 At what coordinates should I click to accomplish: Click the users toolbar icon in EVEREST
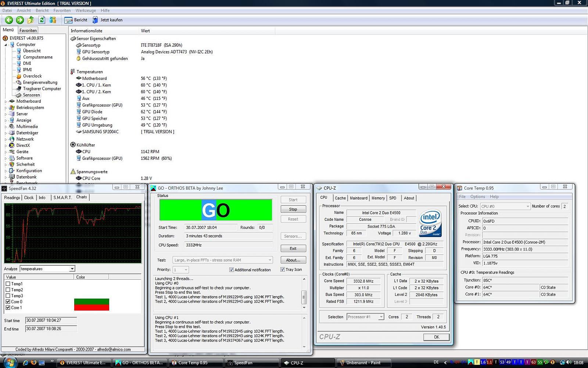coord(53,20)
